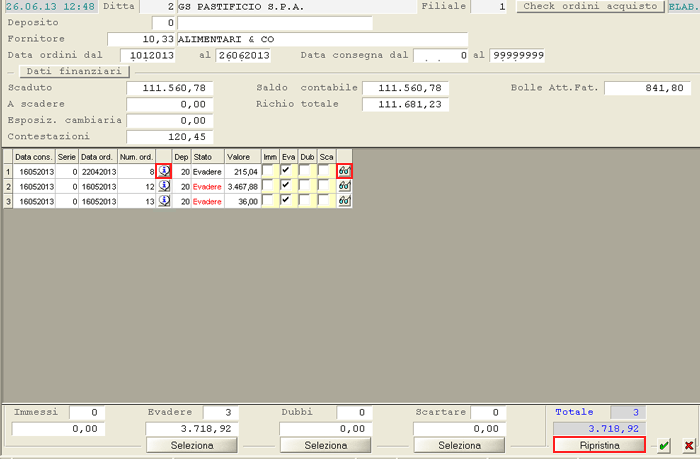700x459 pixels.
Task: Click Seleziona under Dubbi
Action: click(x=326, y=445)
